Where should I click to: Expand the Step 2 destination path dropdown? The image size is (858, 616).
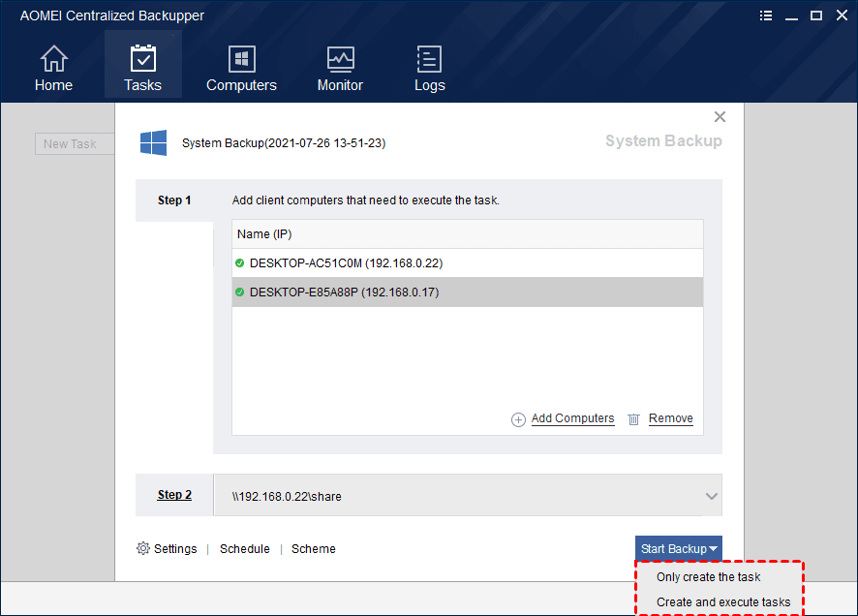click(x=712, y=496)
